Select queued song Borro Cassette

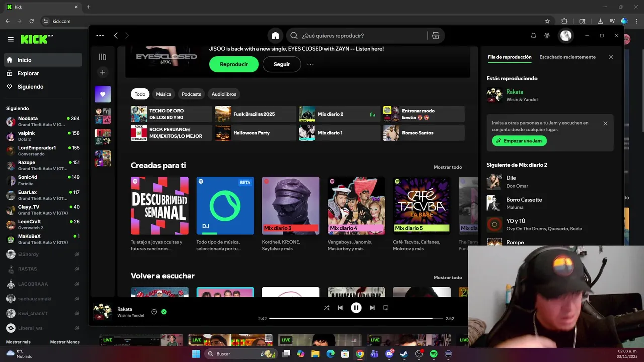coord(550,203)
